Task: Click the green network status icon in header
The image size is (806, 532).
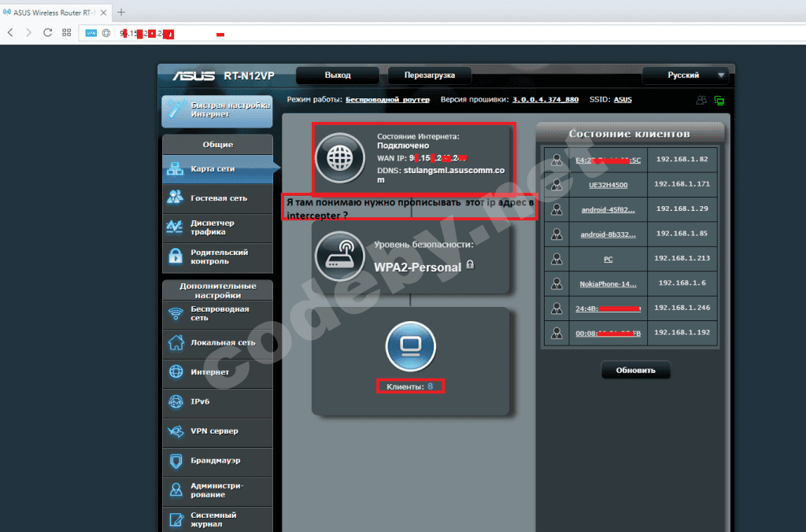Action: point(719,100)
